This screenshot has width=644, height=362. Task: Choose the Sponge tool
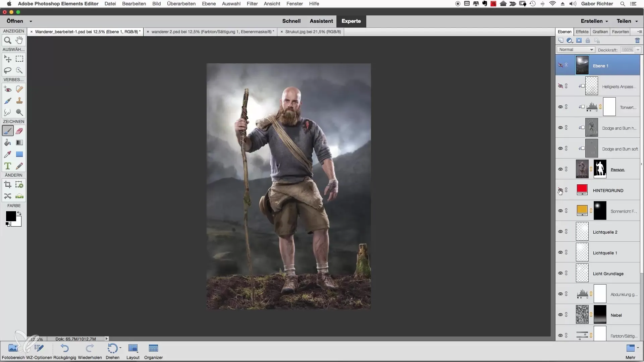click(x=19, y=112)
